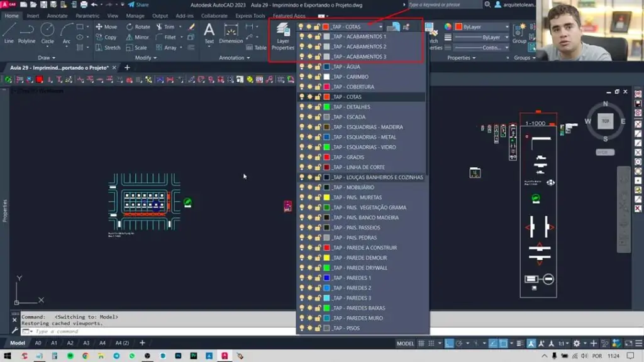Toggle lightbulb for _TAP - PAREDES 1 layer
The height and width of the screenshot is (362, 644).
(x=302, y=278)
